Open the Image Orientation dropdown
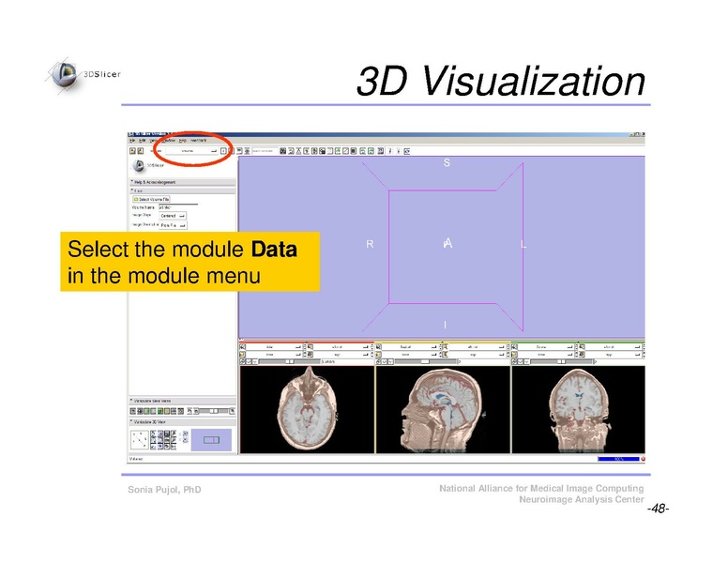The image size is (728, 563). (x=173, y=225)
